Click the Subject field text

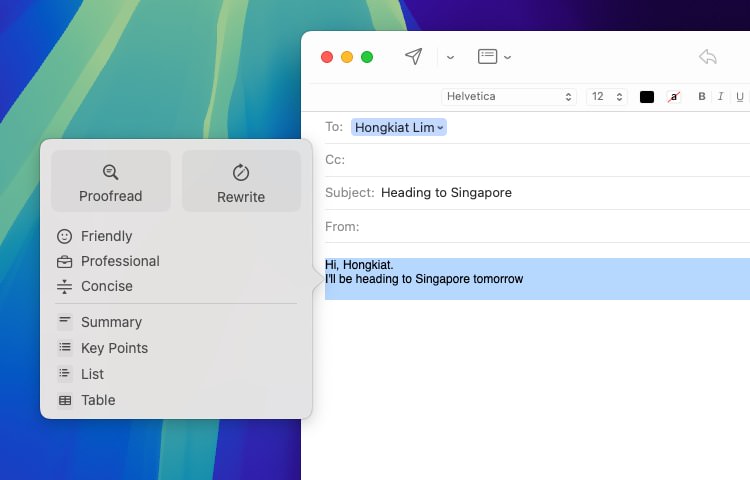pos(446,193)
